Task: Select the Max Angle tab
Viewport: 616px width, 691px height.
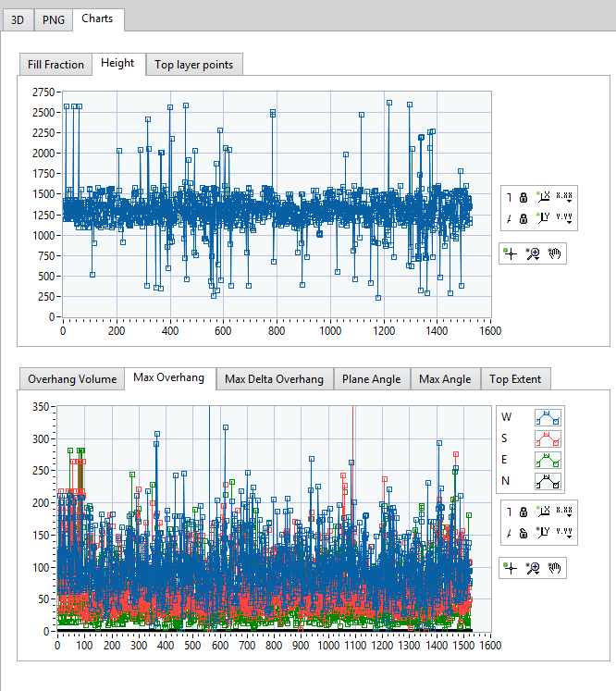Action: 445,379
